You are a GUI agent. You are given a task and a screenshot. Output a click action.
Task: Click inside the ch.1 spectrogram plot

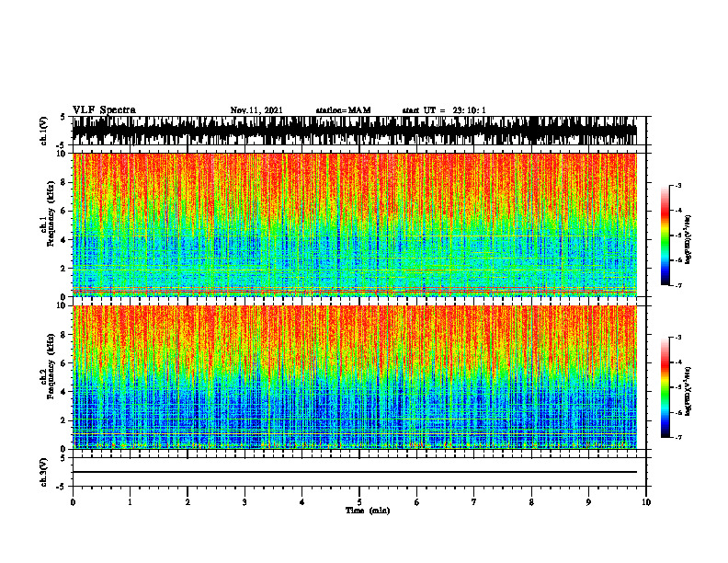[x=355, y=224]
